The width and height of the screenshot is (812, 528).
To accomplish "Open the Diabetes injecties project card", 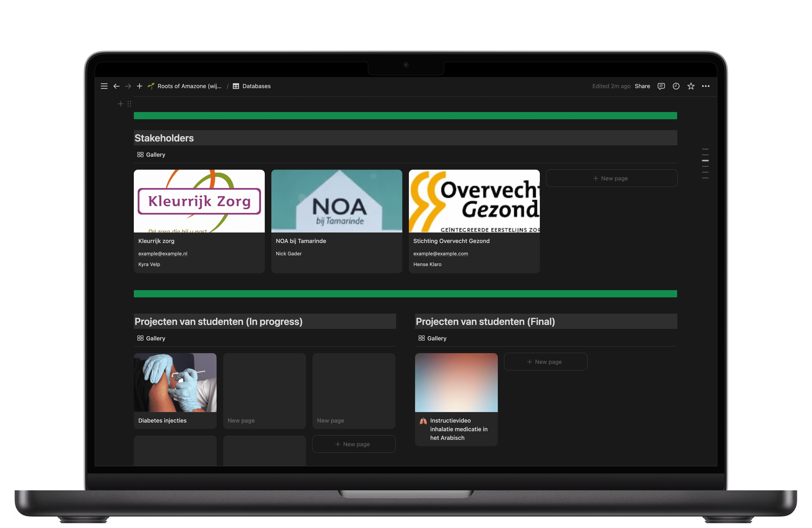I will coord(175,390).
